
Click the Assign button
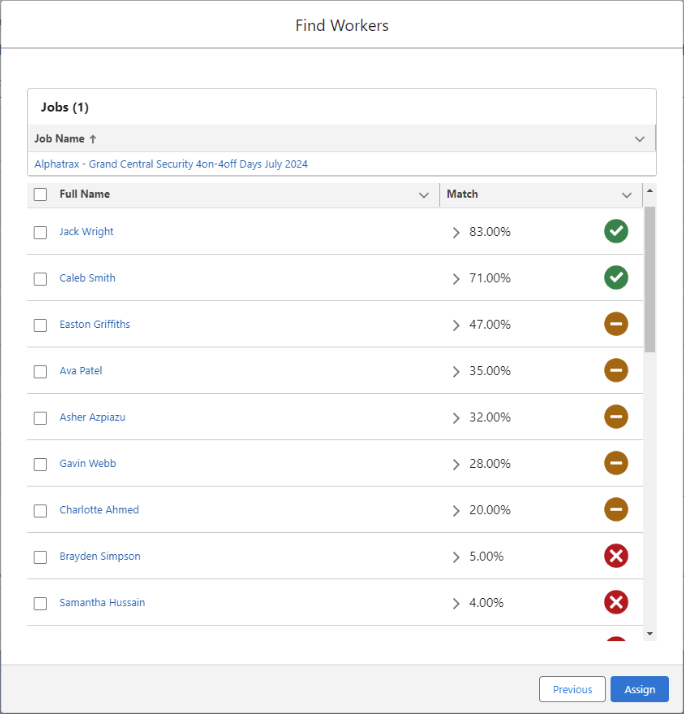click(640, 689)
